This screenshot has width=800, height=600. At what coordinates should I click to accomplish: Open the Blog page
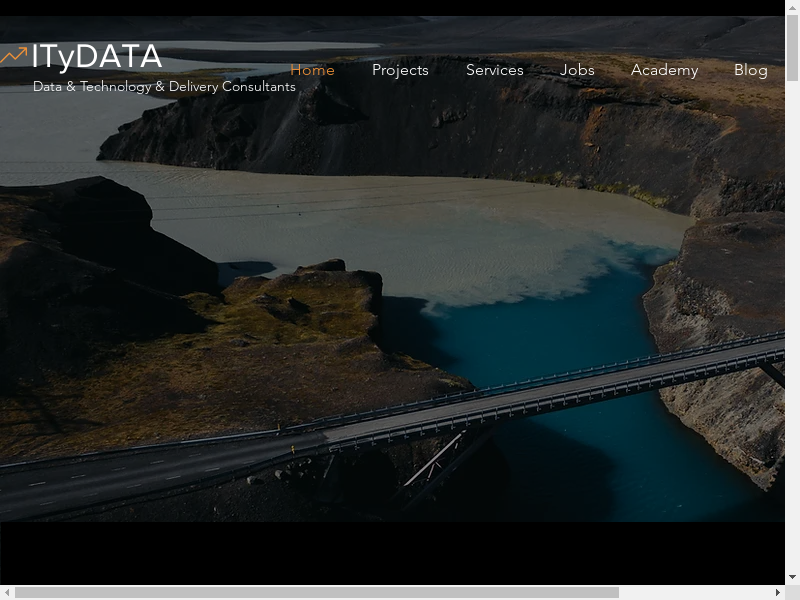point(750,70)
